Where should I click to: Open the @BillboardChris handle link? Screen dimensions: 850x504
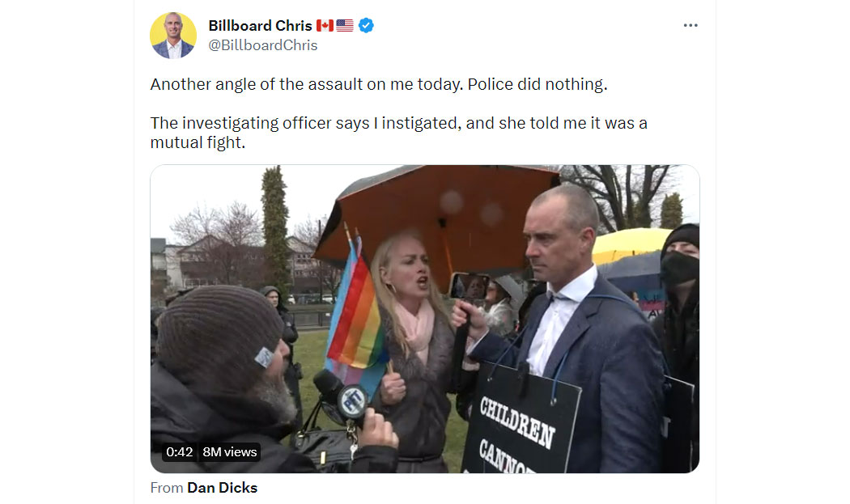[x=263, y=45]
